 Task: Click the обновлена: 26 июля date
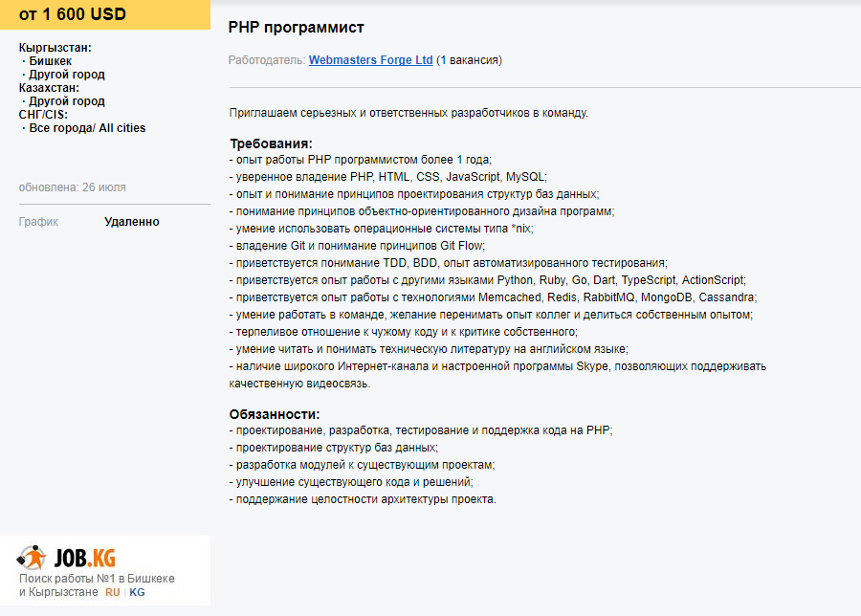[x=72, y=187]
